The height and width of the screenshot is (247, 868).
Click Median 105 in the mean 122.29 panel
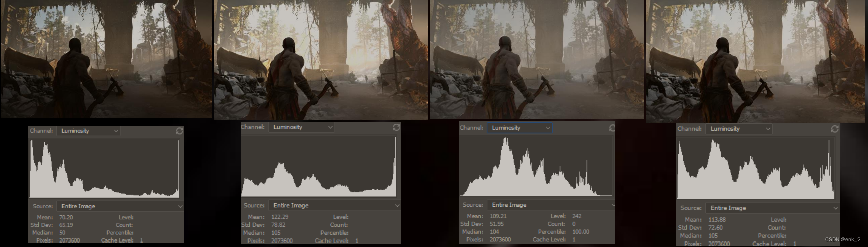276,233
